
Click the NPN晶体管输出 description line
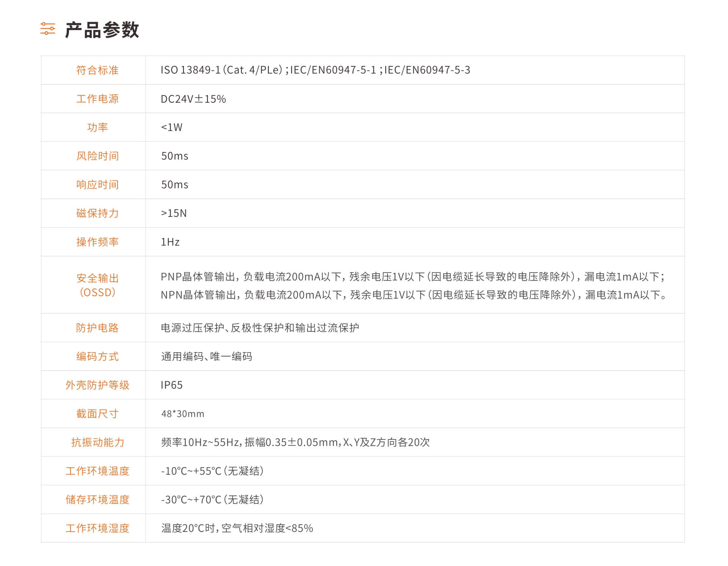pos(414,295)
